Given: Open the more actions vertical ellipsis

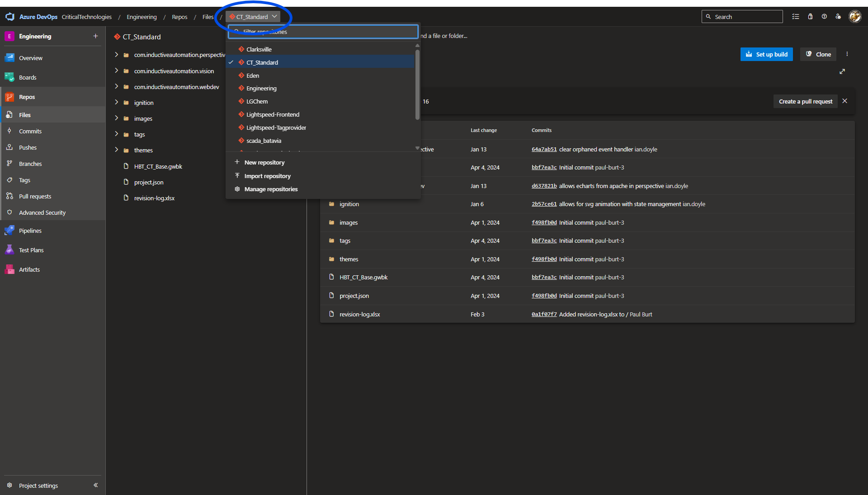Looking at the screenshot, I should point(847,54).
